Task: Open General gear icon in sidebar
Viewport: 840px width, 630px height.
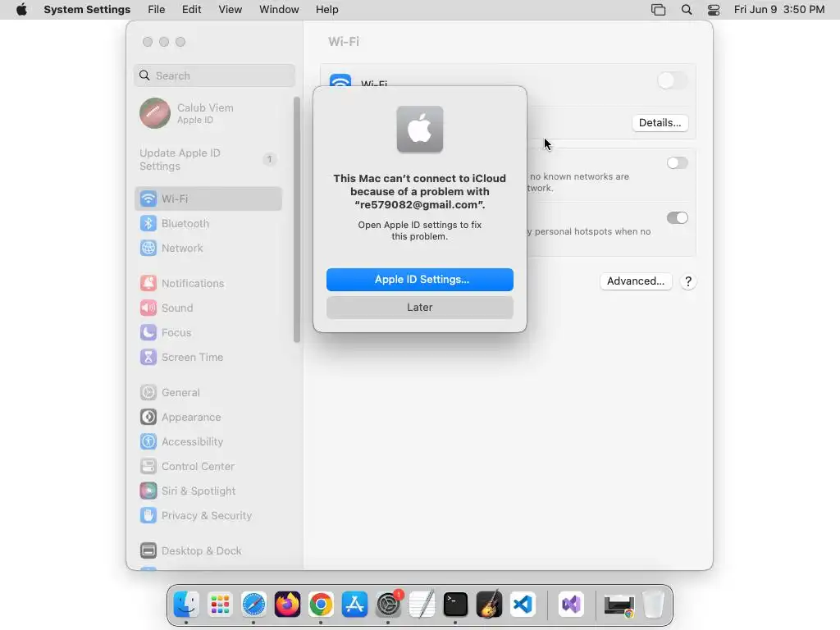Action: tap(148, 393)
